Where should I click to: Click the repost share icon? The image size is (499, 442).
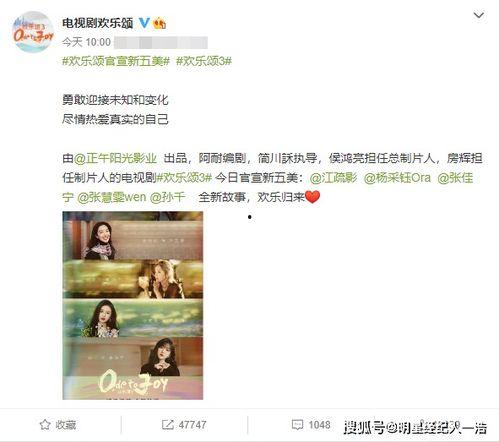pyautogui.click(x=167, y=425)
